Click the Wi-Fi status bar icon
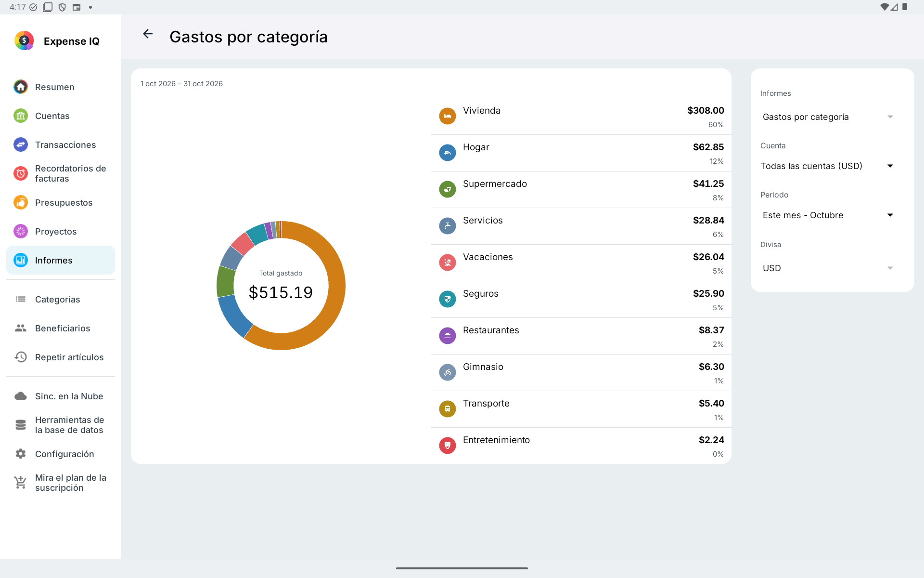Screen dimensions: 924x578 885,7
